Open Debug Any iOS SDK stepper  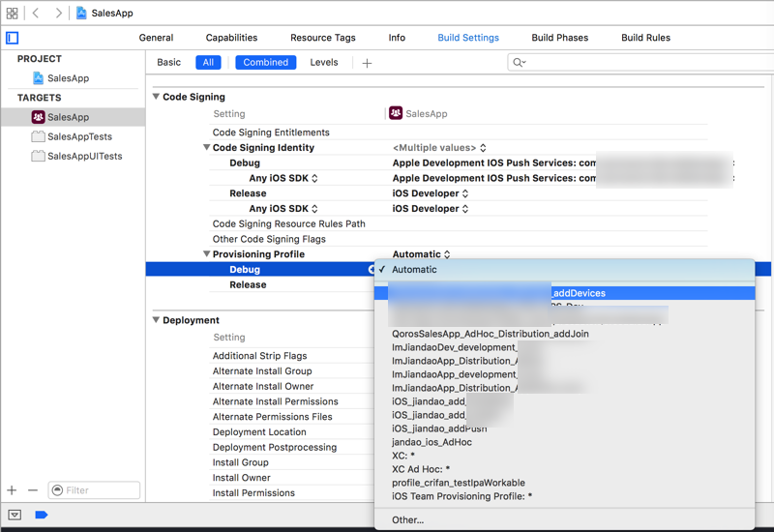pyautogui.click(x=314, y=178)
